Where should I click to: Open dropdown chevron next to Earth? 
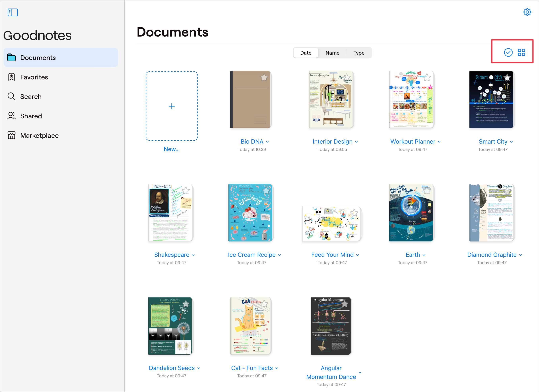(424, 255)
